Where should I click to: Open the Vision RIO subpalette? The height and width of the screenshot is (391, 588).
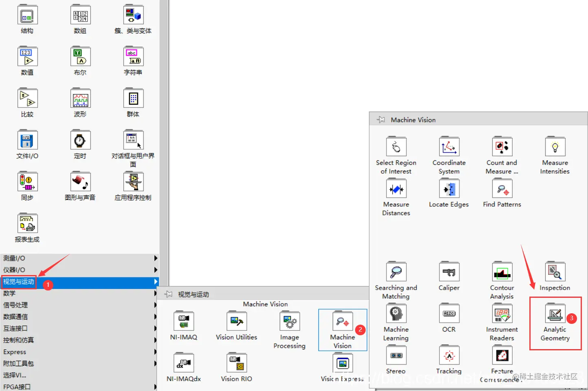[x=237, y=363]
